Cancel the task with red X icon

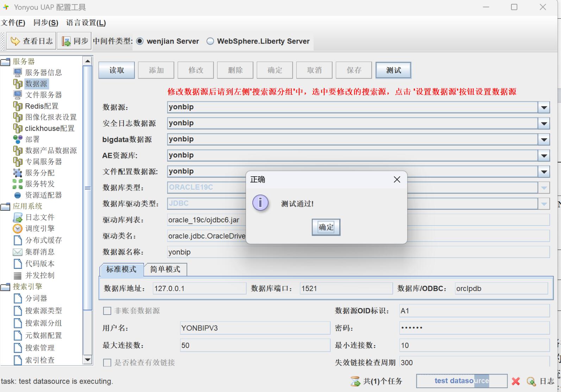[516, 381]
